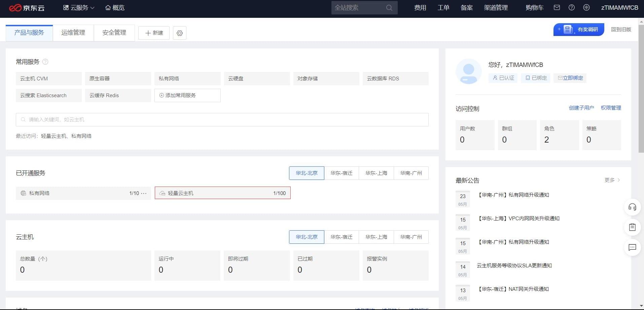Switch to the 产品与服务 tab

[29, 33]
